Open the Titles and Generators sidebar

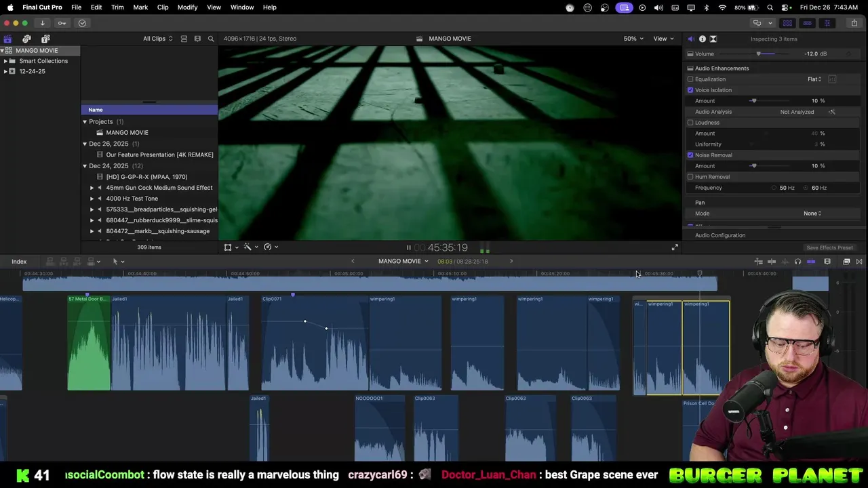click(45, 39)
